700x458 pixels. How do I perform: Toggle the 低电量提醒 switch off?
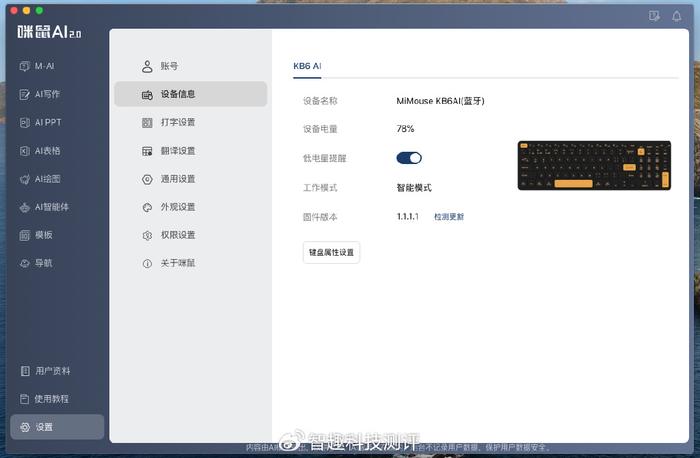tap(409, 158)
